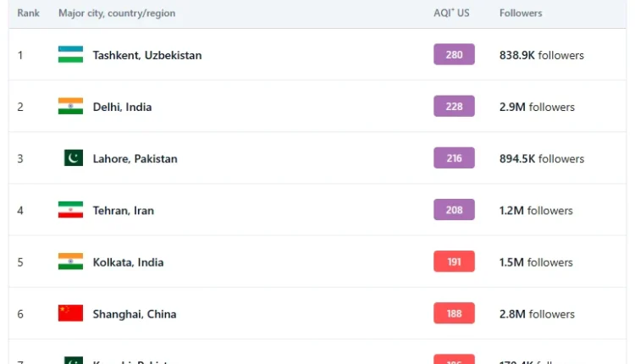Image resolution: width=635 pixels, height=364 pixels.
Task: Click the Rank column header
Action: pyautogui.click(x=28, y=14)
